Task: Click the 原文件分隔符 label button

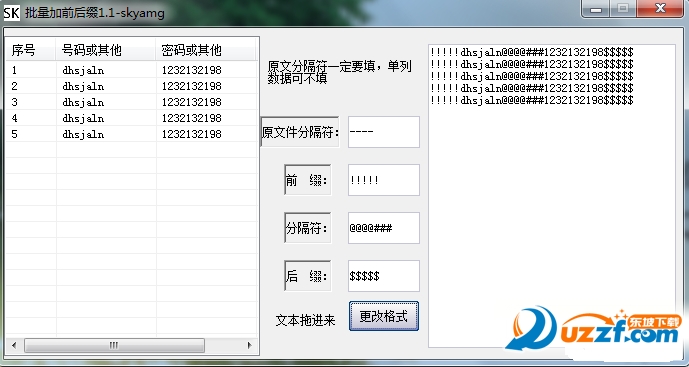Action: 300,132
